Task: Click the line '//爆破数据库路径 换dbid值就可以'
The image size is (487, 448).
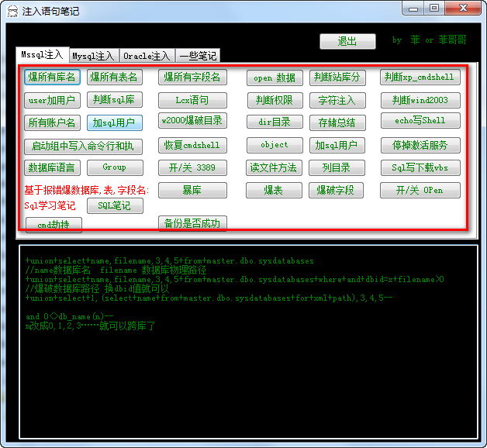Action: pyautogui.click(x=97, y=289)
